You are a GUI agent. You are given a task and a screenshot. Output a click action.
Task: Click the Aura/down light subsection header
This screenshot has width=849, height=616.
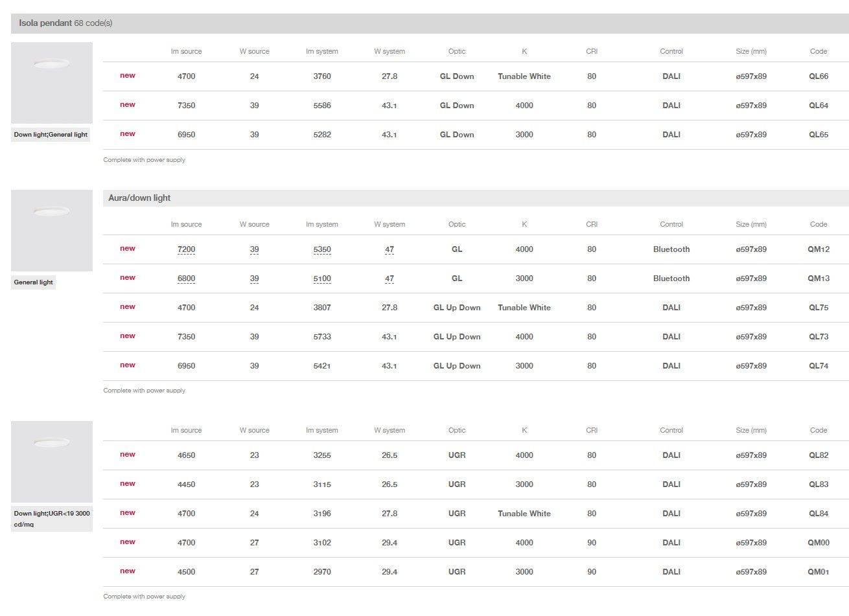139,198
